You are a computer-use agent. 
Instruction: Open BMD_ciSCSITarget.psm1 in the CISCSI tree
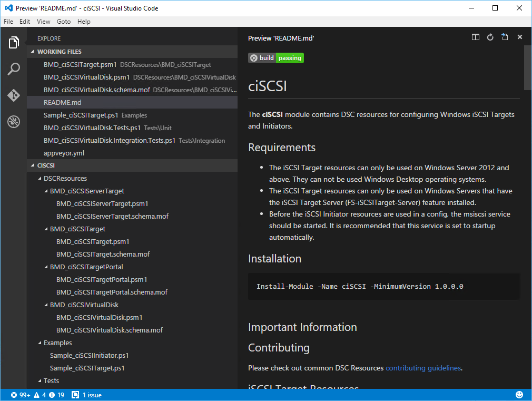pos(132,242)
